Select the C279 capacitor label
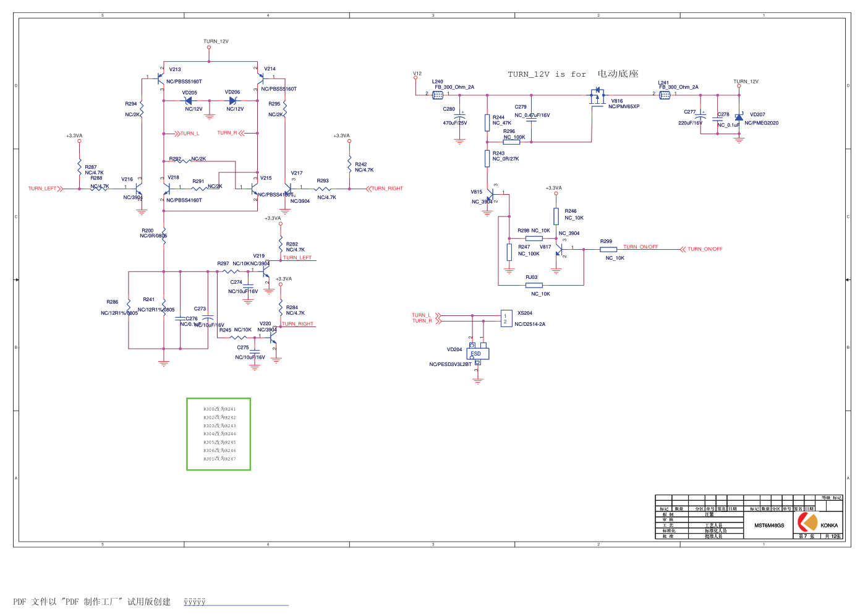 pos(521,107)
